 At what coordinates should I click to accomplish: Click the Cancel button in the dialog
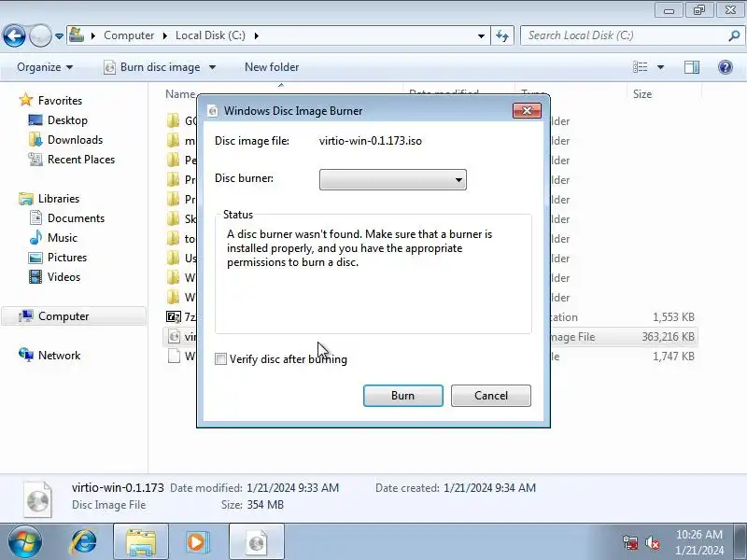[491, 396]
